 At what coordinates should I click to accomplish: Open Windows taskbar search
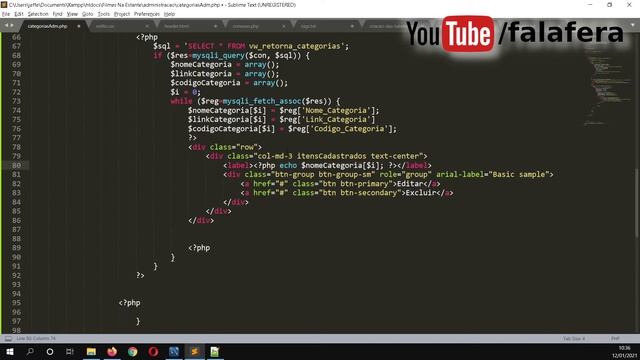[x=30, y=351]
